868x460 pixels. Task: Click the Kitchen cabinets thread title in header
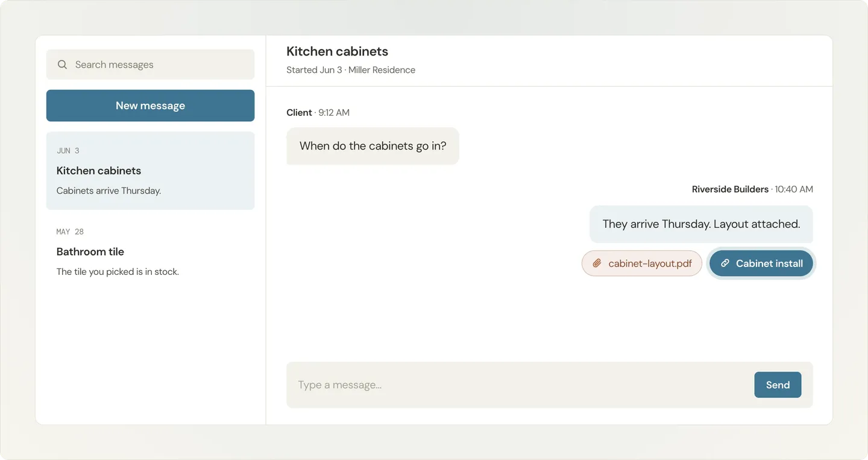(337, 51)
